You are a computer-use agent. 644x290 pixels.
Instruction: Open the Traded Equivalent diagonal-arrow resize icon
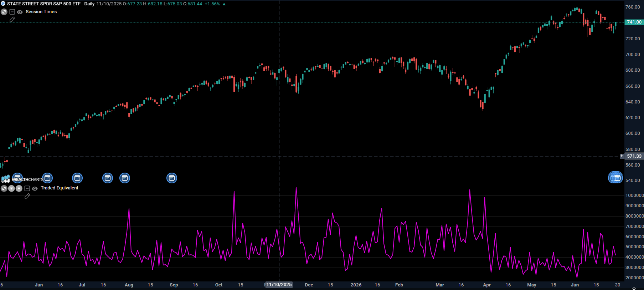[x=4, y=188]
